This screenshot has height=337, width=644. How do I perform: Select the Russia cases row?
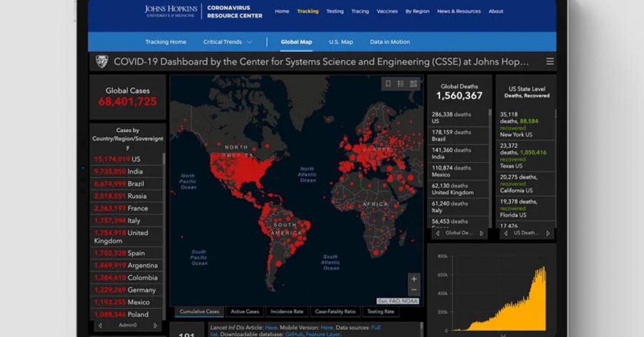pyautogui.click(x=127, y=196)
